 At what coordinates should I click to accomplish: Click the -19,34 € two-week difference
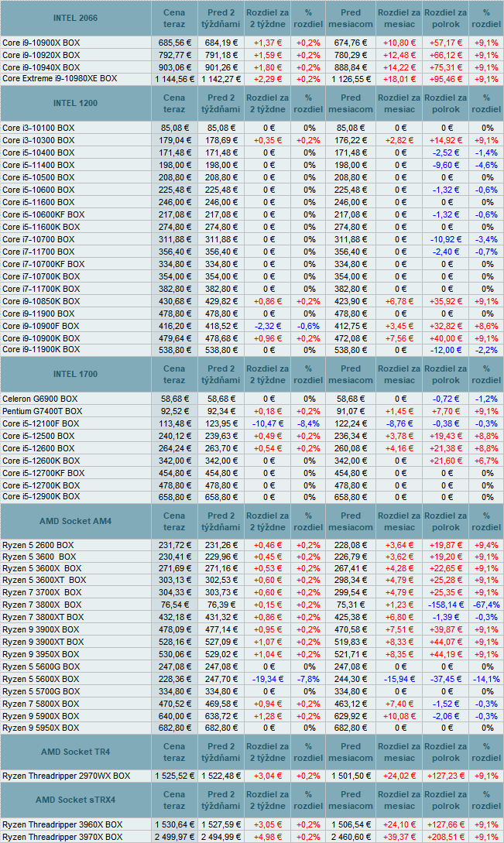pyautogui.click(x=267, y=679)
